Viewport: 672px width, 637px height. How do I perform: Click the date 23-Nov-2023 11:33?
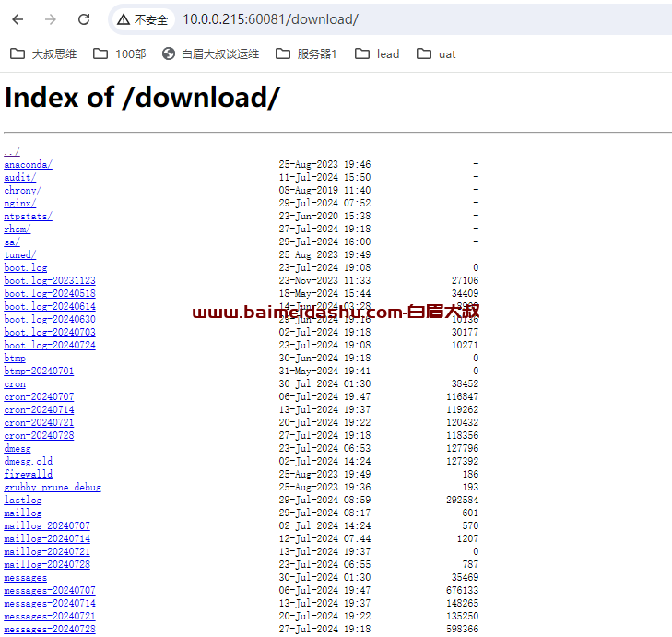pos(324,281)
